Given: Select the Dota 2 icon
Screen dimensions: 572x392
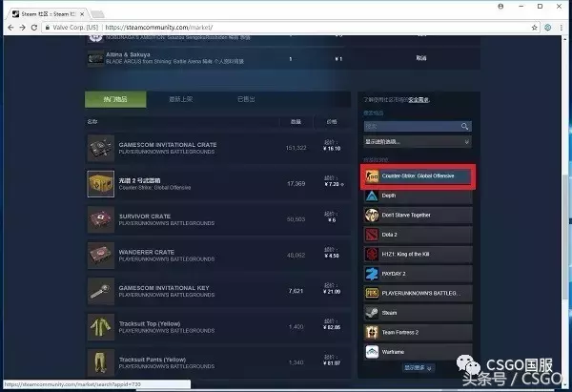Looking at the screenshot, I should 372,235.
